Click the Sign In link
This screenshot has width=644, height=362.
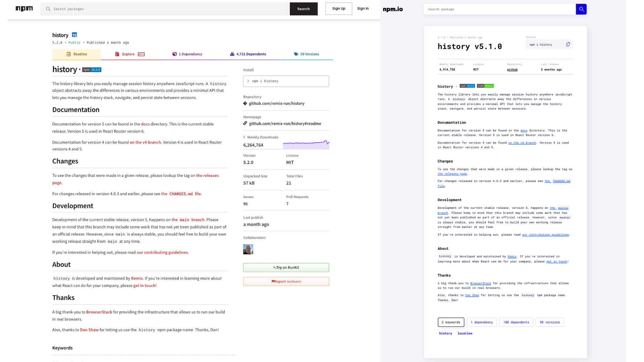click(363, 8)
